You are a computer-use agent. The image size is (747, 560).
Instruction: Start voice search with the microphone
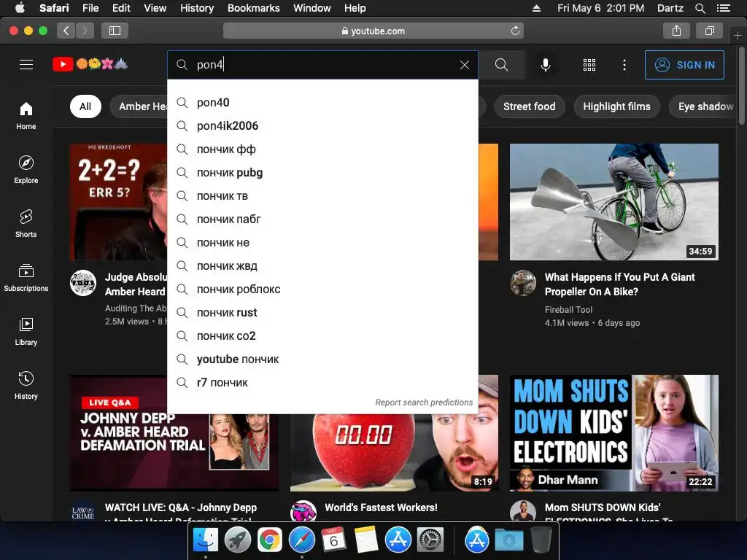pyautogui.click(x=546, y=65)
